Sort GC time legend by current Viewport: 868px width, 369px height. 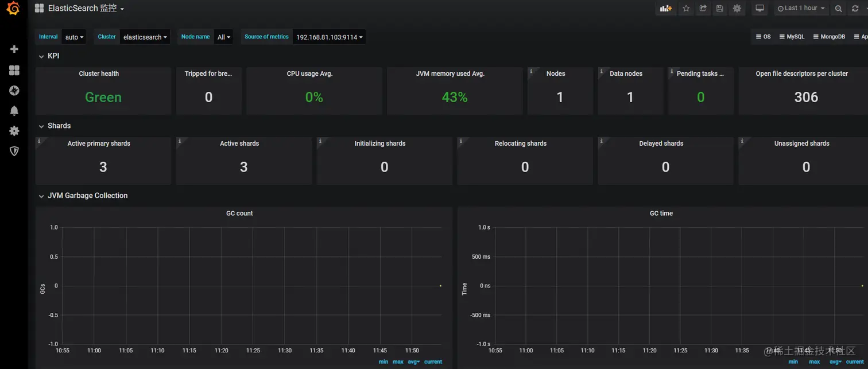(x=855, y=362)
